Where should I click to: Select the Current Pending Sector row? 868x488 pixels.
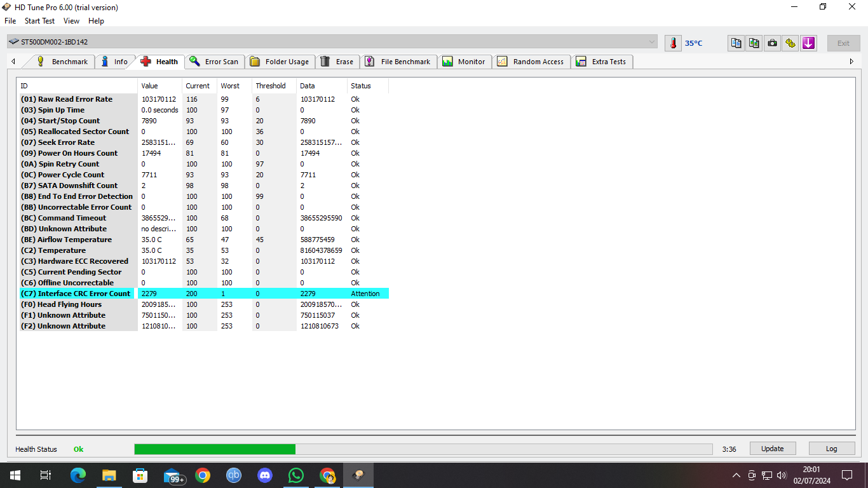coord(203,272)
